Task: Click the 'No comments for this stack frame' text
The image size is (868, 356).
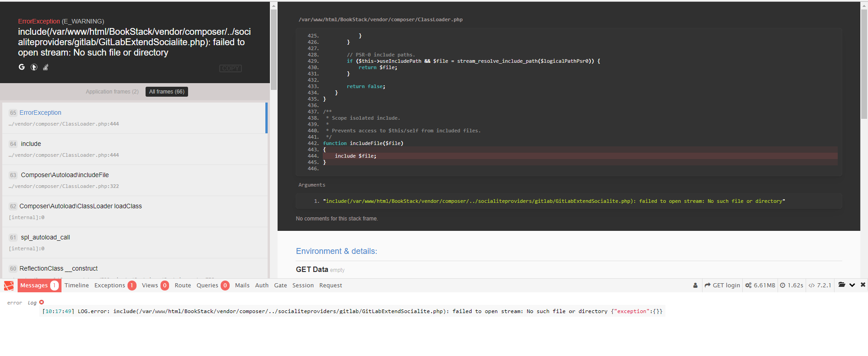Action: point(337,219)
